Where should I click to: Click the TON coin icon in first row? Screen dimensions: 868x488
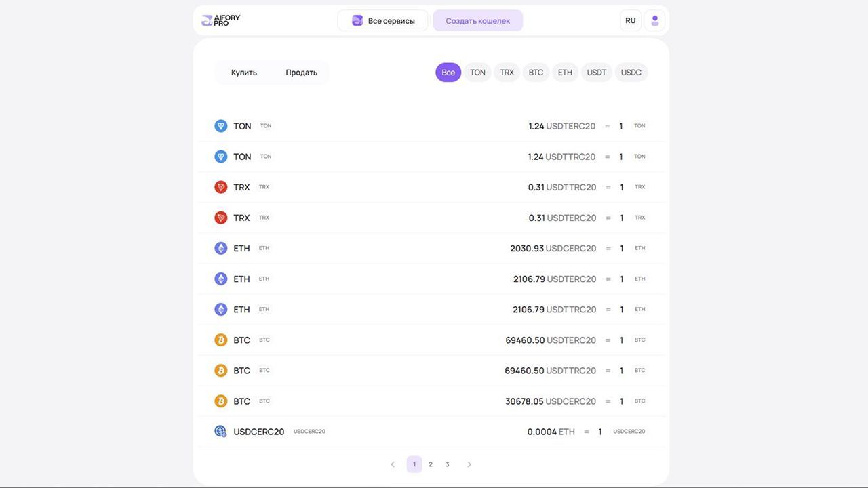tap(221, 126)
